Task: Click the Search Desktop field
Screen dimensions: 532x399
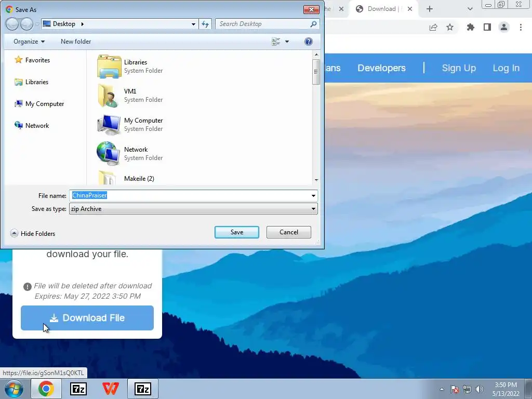Action: click(263, 24)
